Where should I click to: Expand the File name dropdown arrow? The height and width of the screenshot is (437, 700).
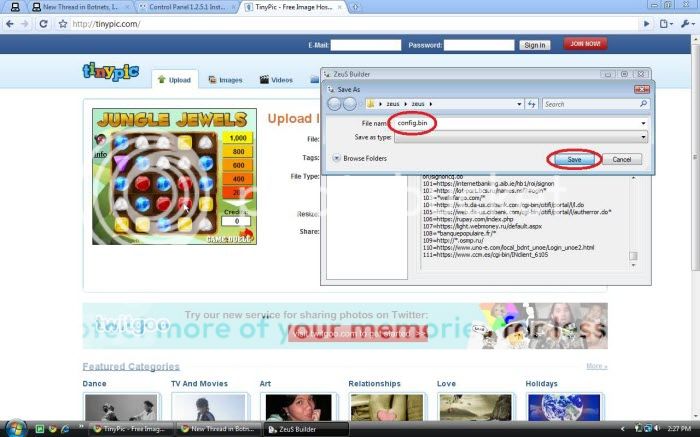point(644,123)
